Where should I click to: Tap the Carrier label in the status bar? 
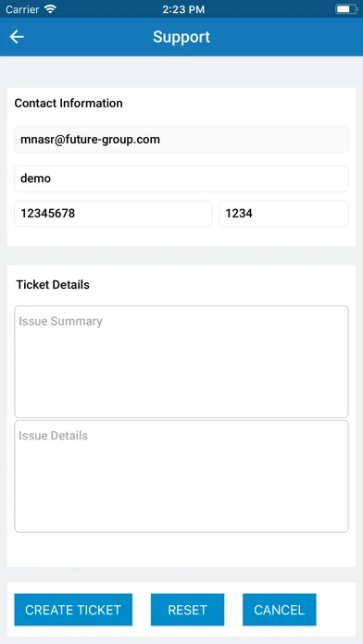coord(23,9)
